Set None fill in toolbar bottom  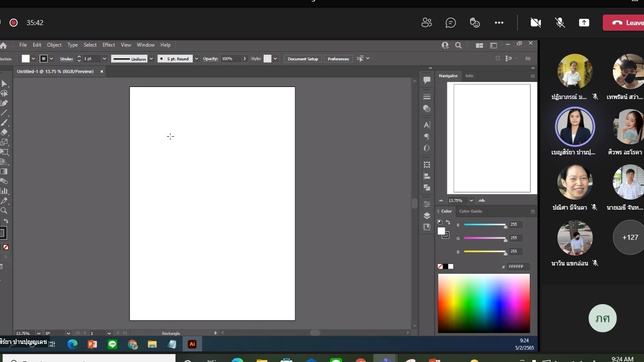[x=6, y=247]
